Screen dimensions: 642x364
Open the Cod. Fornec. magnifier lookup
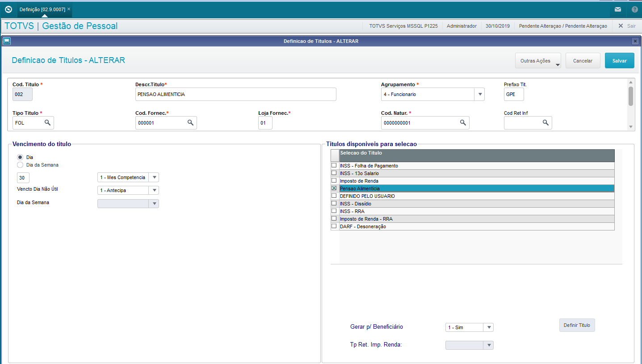190,122
